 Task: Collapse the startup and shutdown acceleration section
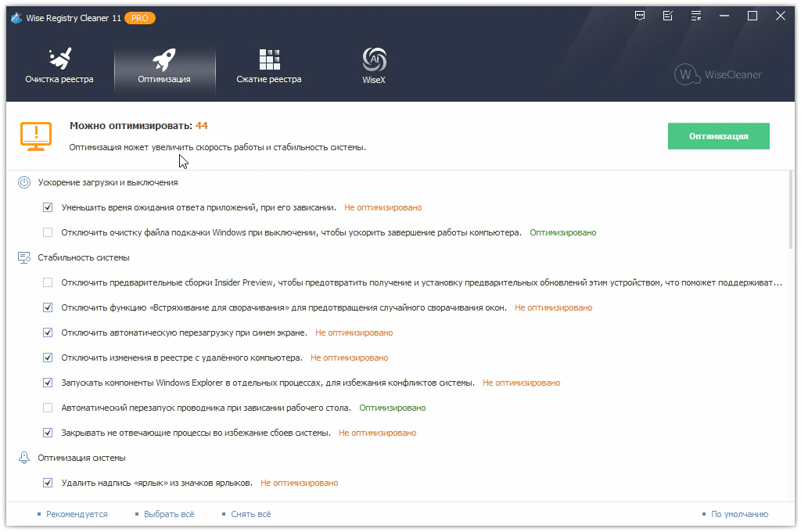pos(108,182)
